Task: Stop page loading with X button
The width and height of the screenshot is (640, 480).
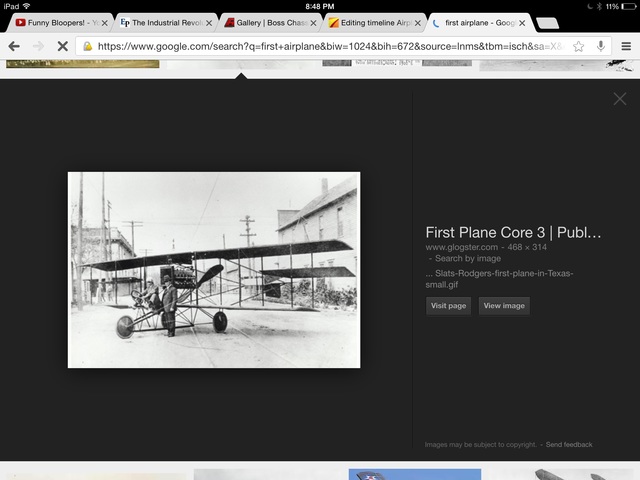Action: coord(62,46)
